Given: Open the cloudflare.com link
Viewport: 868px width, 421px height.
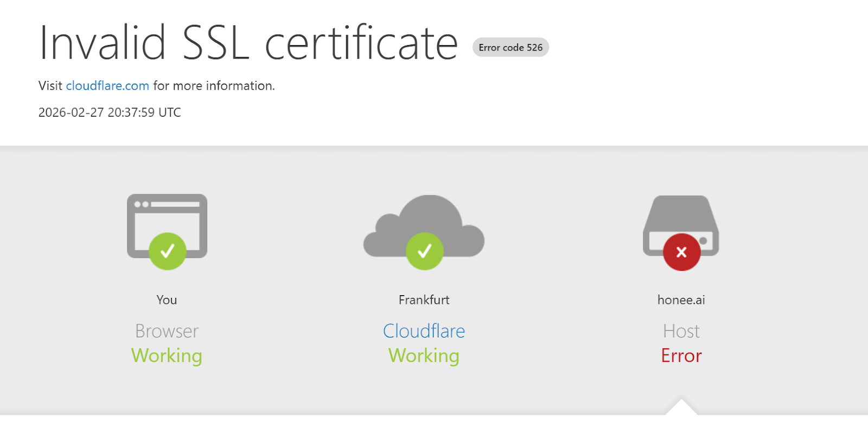Looking at the screenshot, I should [x=107, y=86].
